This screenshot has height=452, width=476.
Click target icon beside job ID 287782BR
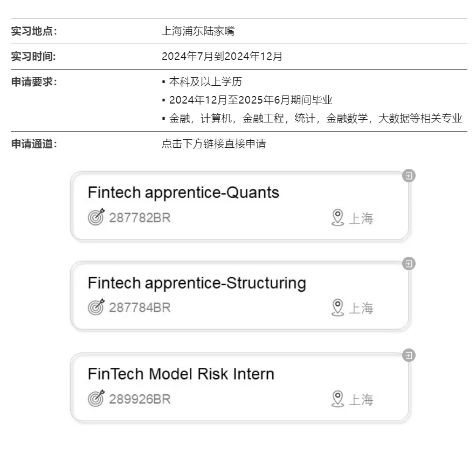[x=96, y=217]
